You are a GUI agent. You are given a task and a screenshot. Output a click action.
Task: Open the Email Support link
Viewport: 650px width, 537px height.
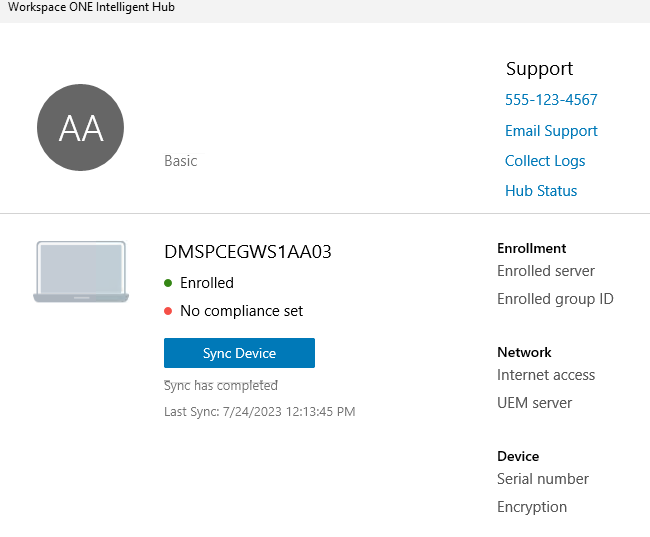[551, 131]
